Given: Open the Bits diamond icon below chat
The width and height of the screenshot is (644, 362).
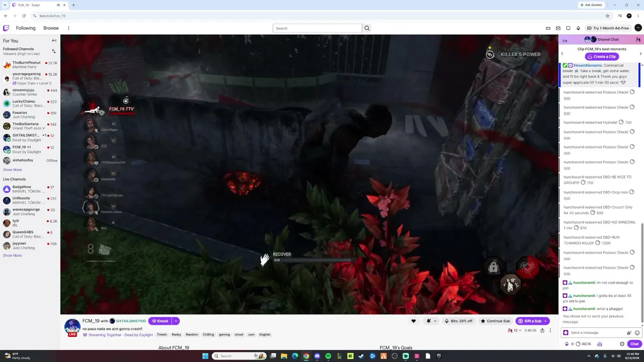Looking at the screenshot, I should click(x=567, y=344).
